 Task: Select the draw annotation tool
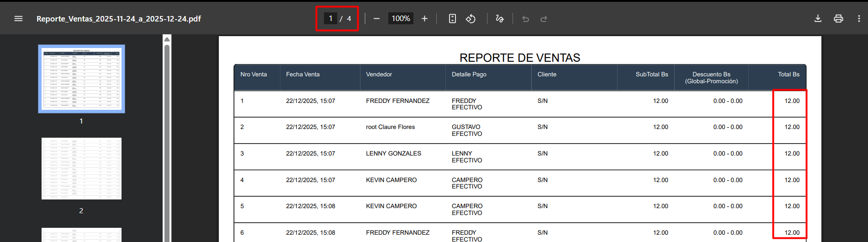(500, 19)
